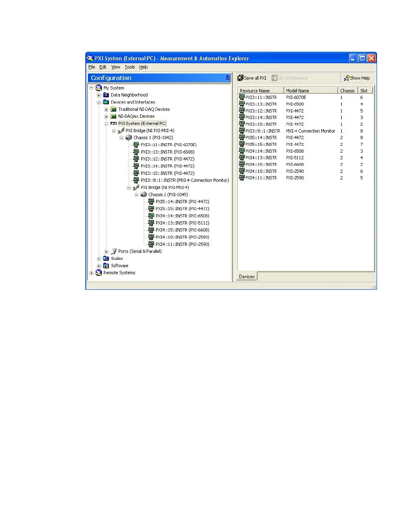Viewport: 414px width, 532px height.
Task: Collapse the Chassis 1 (PXI-1042) node
Action: point(121,138)
